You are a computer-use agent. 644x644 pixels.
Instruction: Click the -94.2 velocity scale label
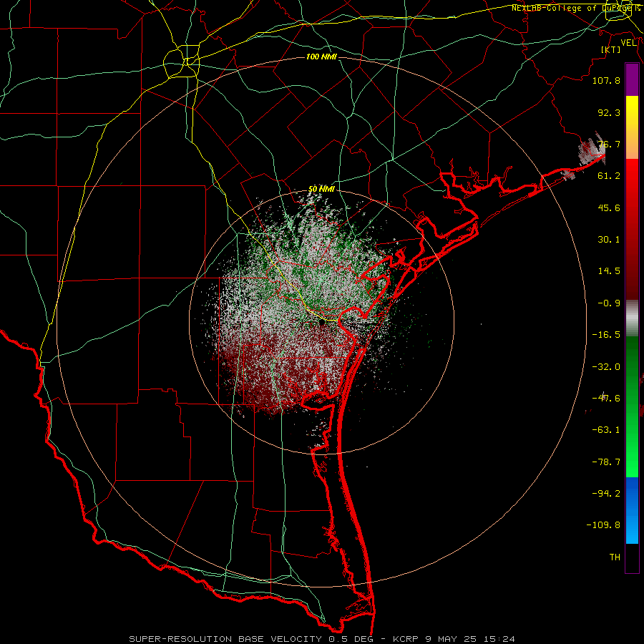tap(606, 494)
